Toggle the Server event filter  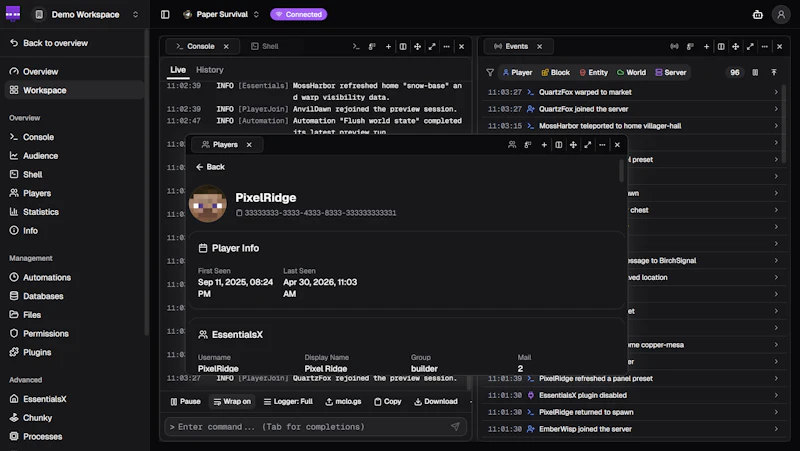(x=671, y=72)
